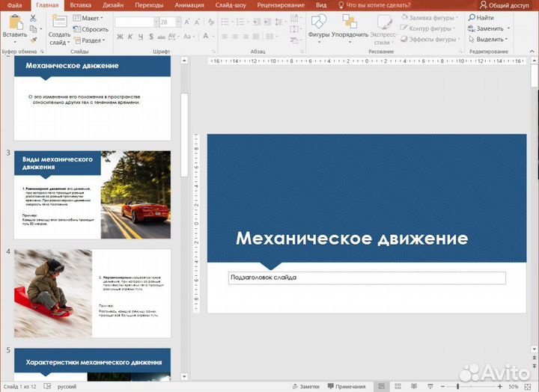
Task: Click the text shadow S icon
Action: point(151,37)
